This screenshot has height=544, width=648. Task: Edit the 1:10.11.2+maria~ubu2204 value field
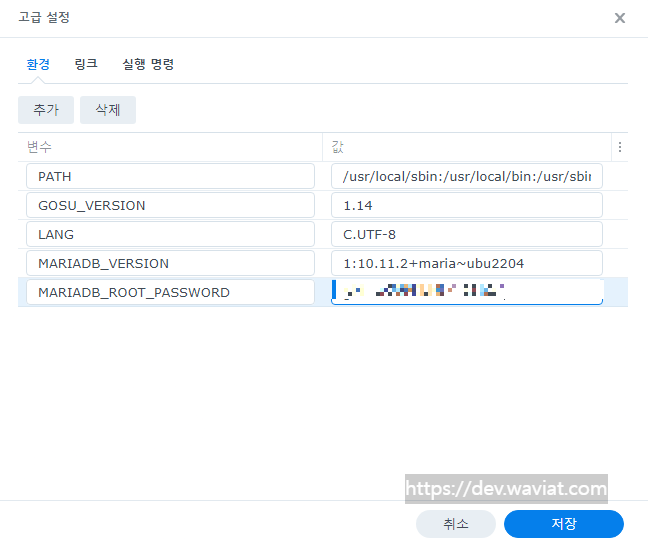[x=467, y=263]
